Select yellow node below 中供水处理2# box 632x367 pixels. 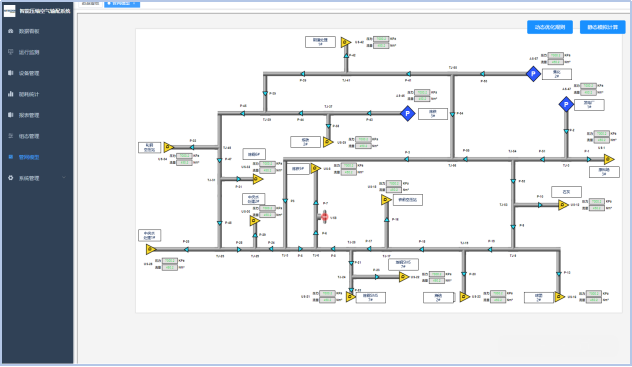tap(254, 220)
